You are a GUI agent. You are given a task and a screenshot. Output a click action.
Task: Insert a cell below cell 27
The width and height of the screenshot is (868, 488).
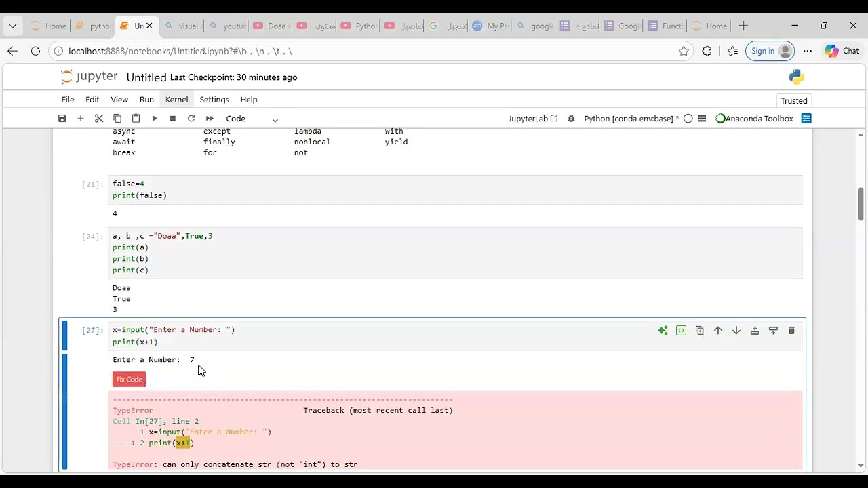(773, 331)
